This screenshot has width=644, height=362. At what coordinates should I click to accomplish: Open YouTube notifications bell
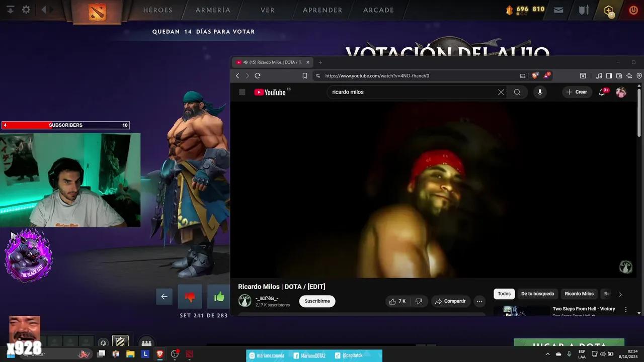tap(602, 92)
